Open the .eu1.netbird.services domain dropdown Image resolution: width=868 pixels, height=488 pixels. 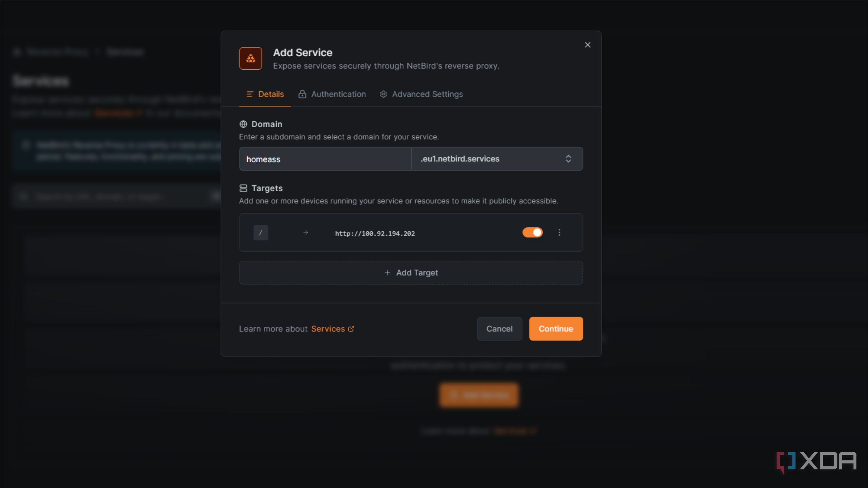[497, 159]
